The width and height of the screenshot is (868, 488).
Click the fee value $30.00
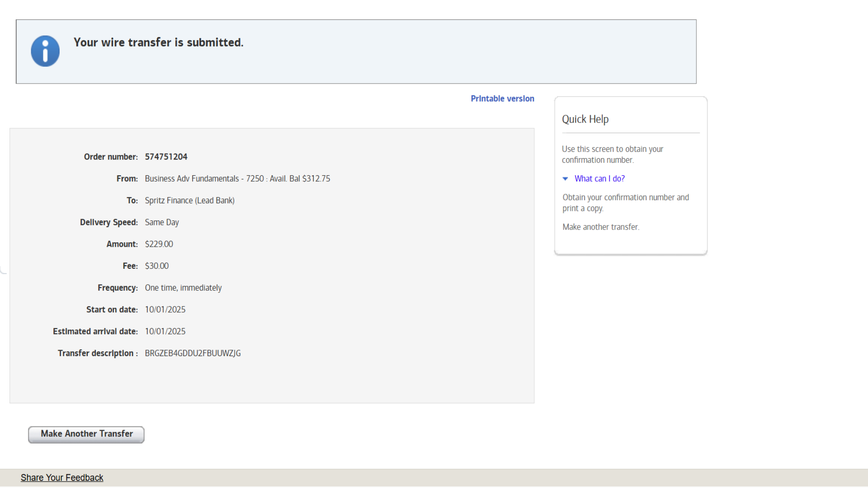tap(156, 266)
